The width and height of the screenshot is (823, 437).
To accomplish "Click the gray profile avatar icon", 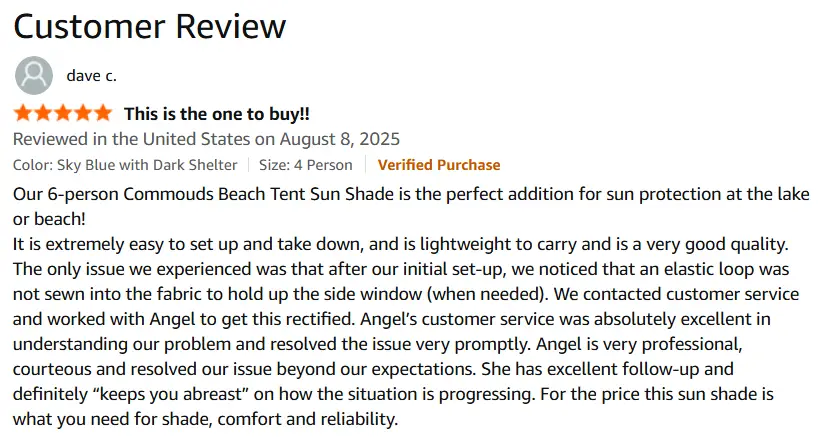I will point(34,76).
